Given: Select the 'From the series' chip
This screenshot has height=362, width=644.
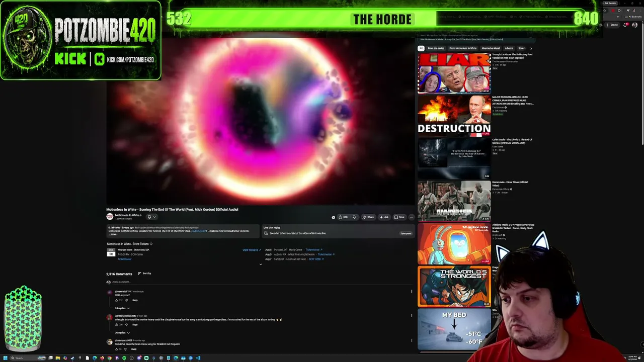Looking at the screenshot, I should click(436, 48).
